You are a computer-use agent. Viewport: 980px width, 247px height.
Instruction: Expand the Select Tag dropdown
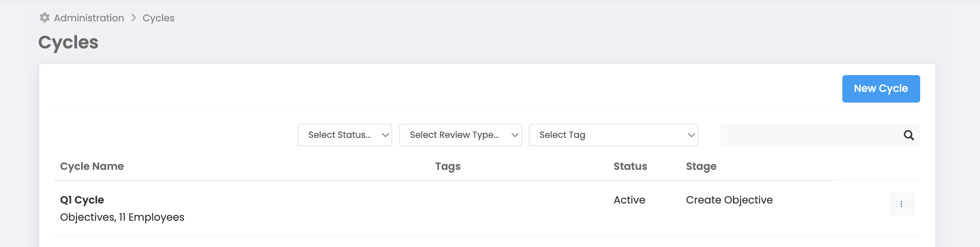(613, 135)
